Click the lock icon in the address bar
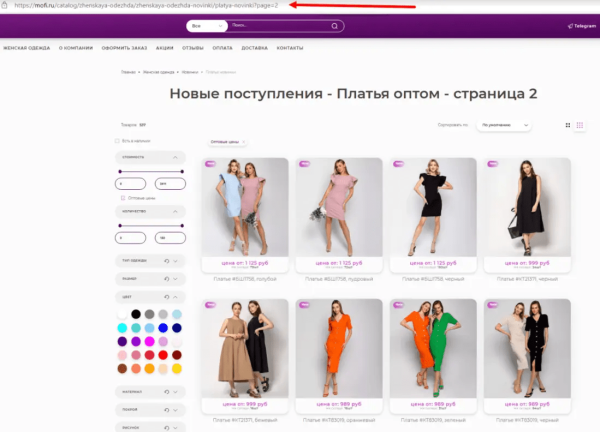The width and height of the screenshot is (600, 432). coord(5,5)
